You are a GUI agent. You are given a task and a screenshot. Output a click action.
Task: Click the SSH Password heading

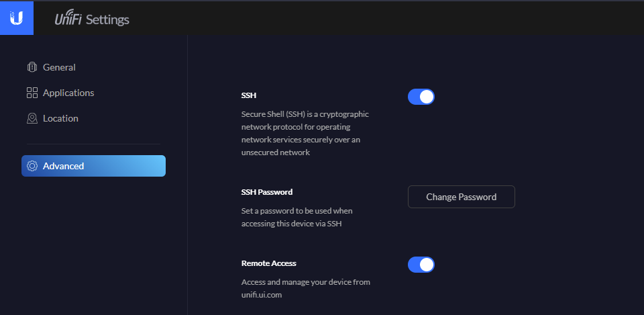tap(266, 191)
